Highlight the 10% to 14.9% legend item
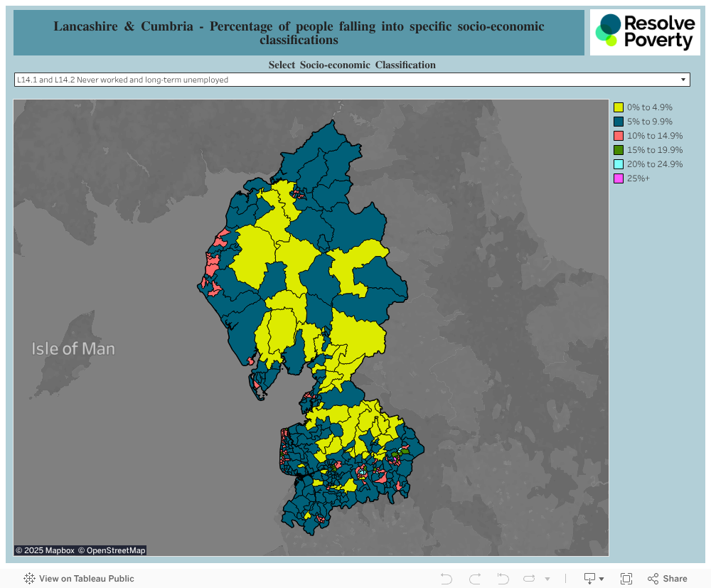Image resolution: width=711 pixels, height=588 pixels. coord(654,136)
